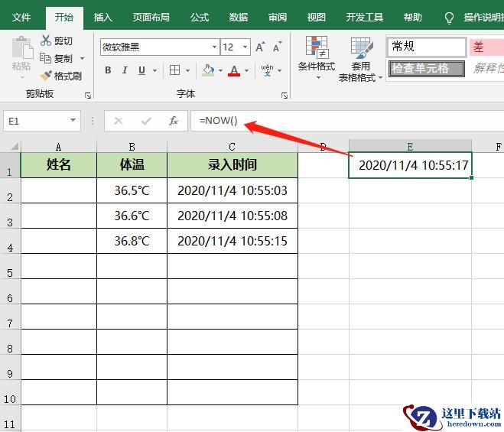This screenshot has width=504, height=432.
Task: Select cell with 2020/11/4 10:55:03
Action: [x=232, y=190]
